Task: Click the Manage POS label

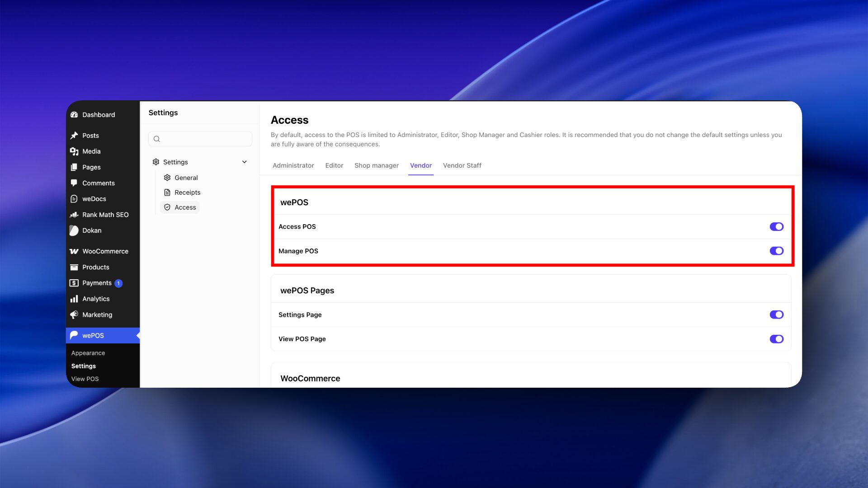Action: pyautogui.click(x=298, y=251)
